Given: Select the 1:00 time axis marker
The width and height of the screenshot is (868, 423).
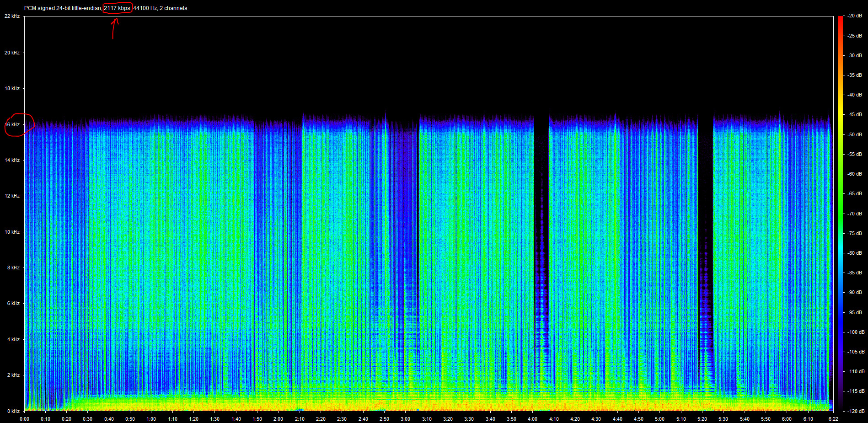Looking at the screenshot, I should coord(151,419).
